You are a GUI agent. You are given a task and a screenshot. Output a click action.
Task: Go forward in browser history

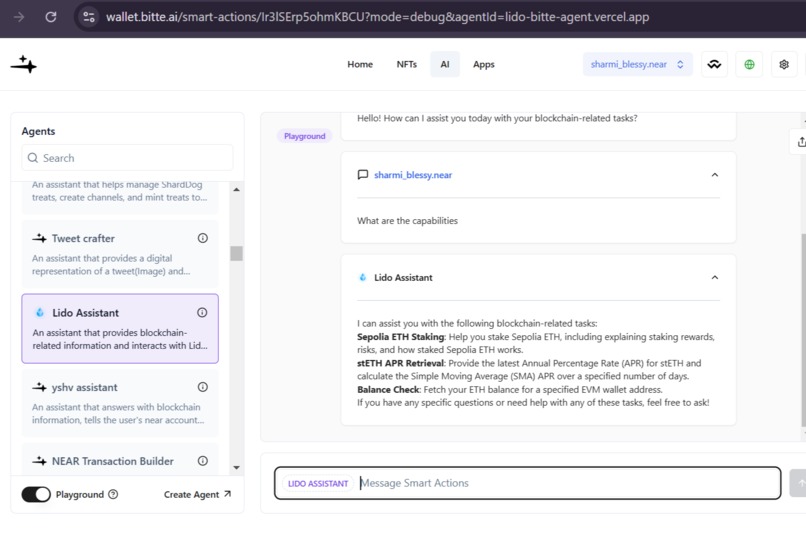click(19, 17)
